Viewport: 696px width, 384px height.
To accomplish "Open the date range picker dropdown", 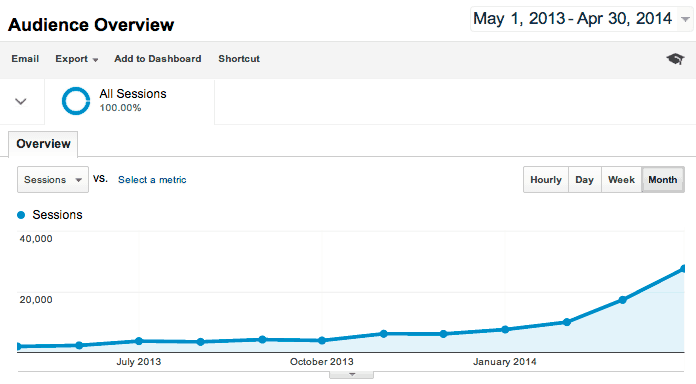I will pos(581,19).
